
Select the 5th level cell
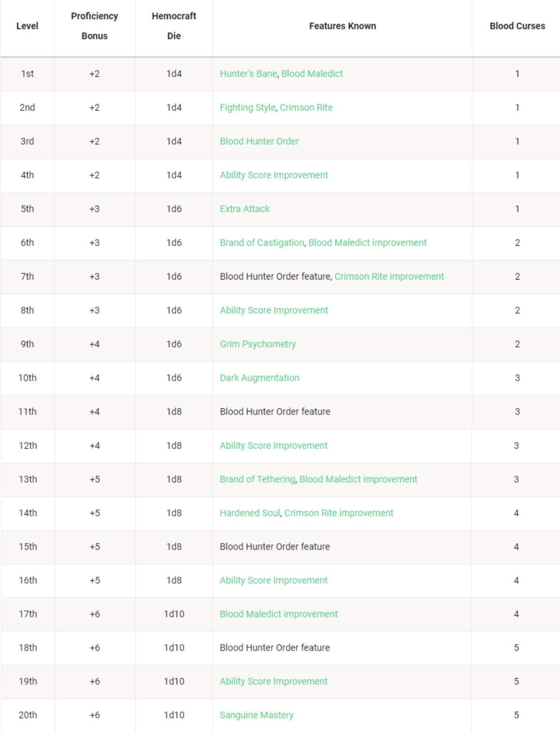pos(27,209)
